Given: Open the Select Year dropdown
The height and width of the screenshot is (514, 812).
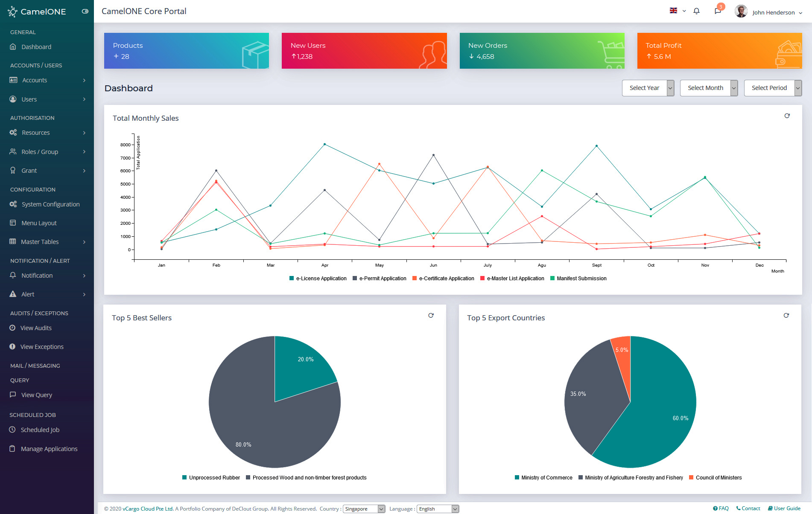Looking at the screenshot, I should tap(648, 88).
